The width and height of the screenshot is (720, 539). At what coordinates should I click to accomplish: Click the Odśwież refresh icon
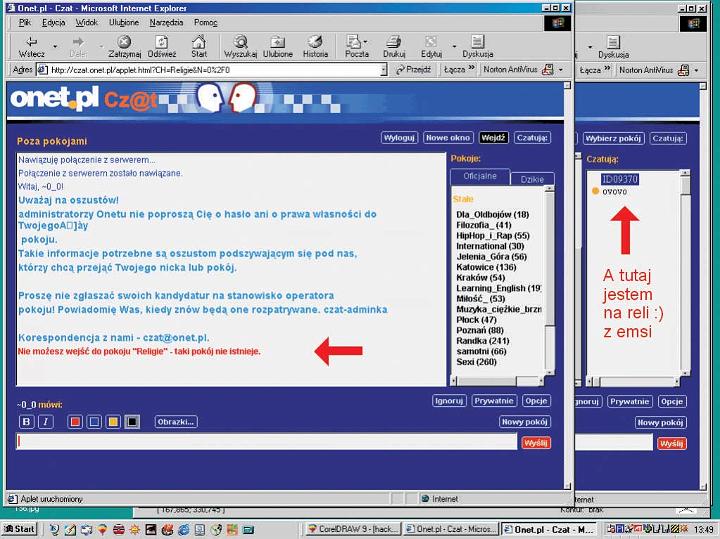pos(161,42)
